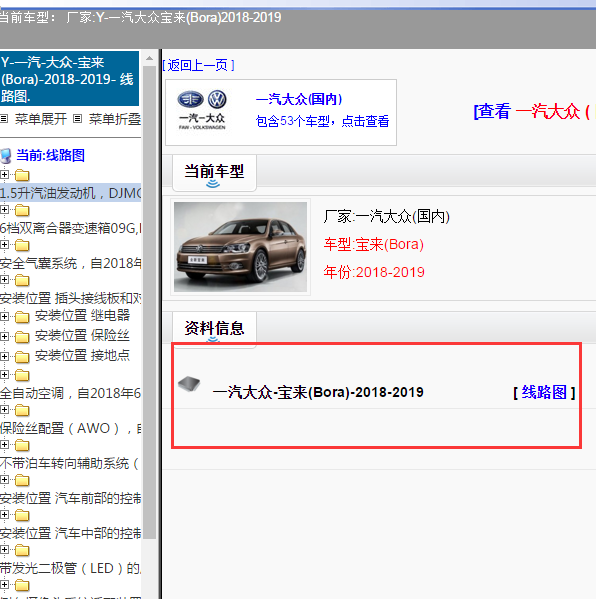Click the 当前:线路图 computer icon
The image size is (596, 599).
click(5, 156)
